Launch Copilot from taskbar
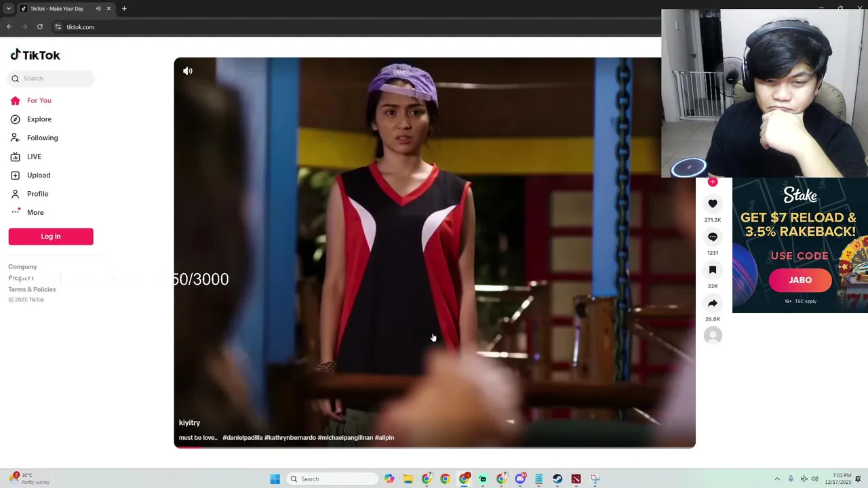 pyautogui.click(x=389, y=479)
